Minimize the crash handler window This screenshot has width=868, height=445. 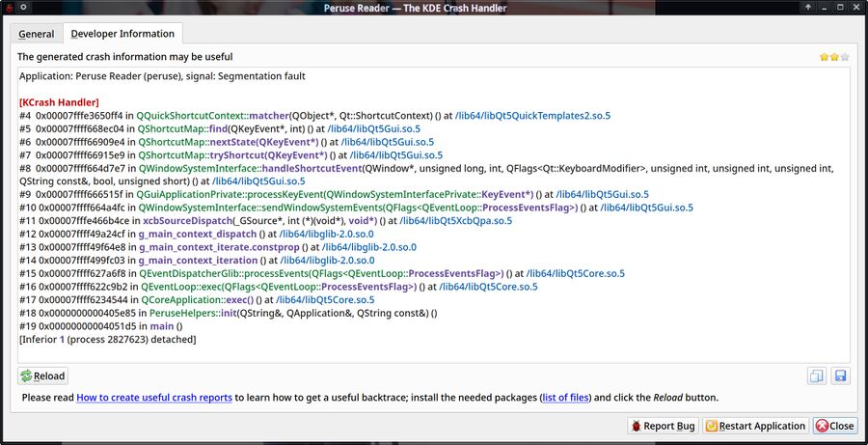click(825, 7)
